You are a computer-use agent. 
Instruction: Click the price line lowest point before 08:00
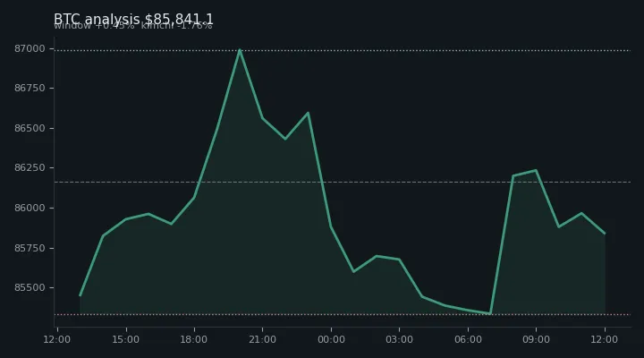[x=490, y=313]
